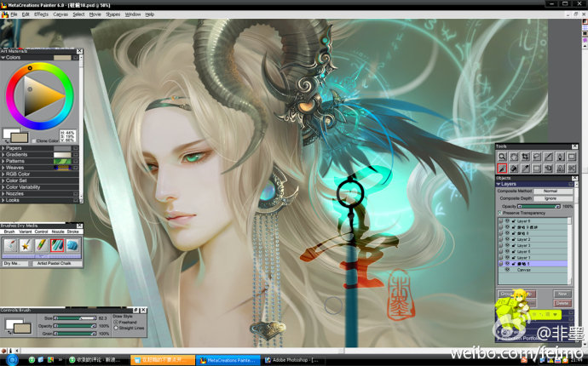The width and height of the screenshot is (588, 366).
Task: Open the Canvas menu
Action: coord(61,14)
